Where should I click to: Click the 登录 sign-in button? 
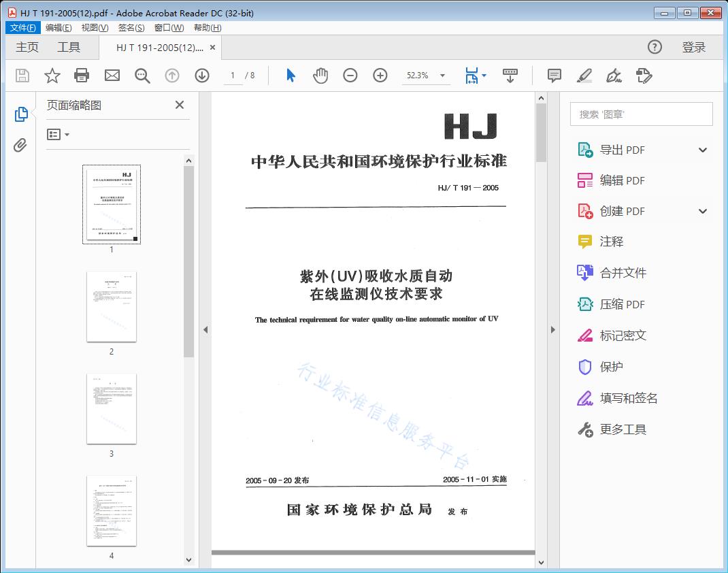click(x=693, y=47)
